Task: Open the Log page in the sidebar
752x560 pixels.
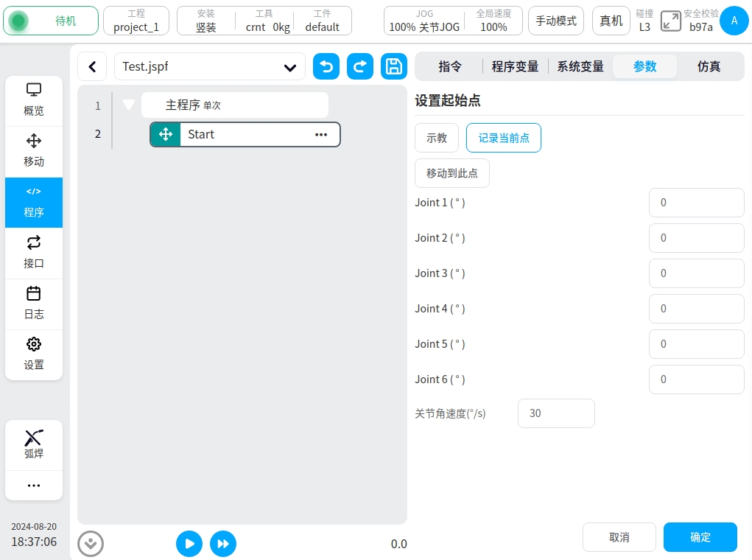Action: click(34, 304)
